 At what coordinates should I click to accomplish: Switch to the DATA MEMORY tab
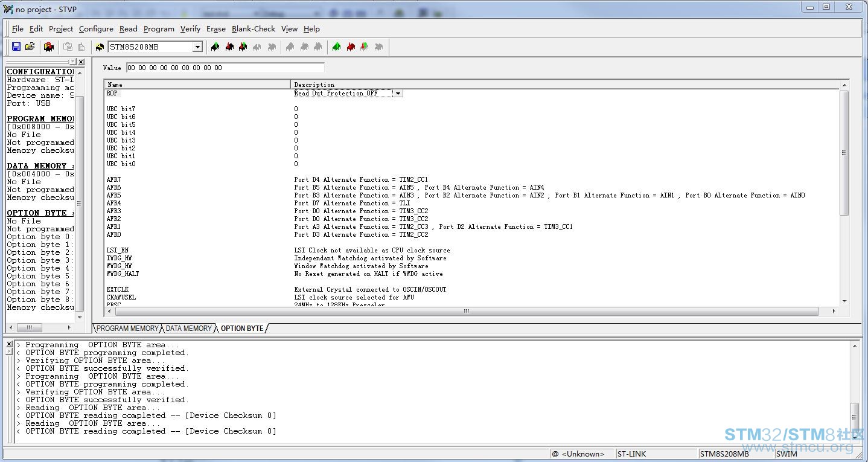click(x=189, y=329)
